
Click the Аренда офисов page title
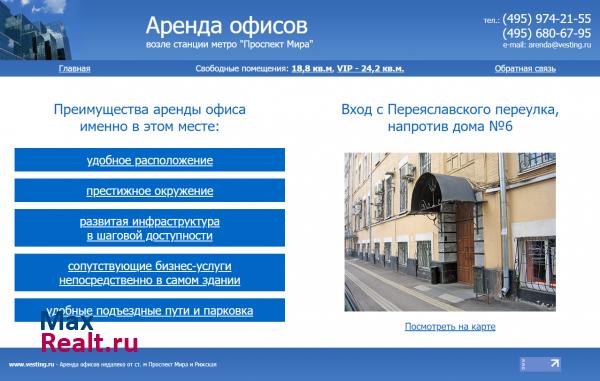227,26
